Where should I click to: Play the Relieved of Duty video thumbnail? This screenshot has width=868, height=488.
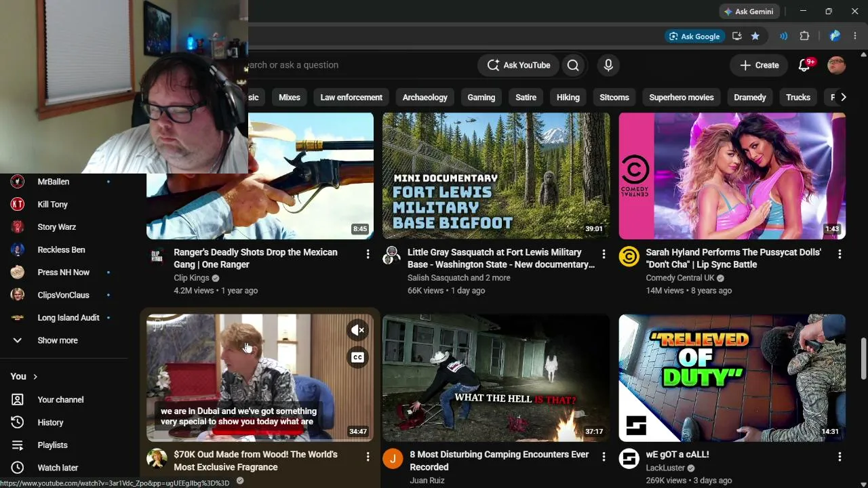pos(732,378)
